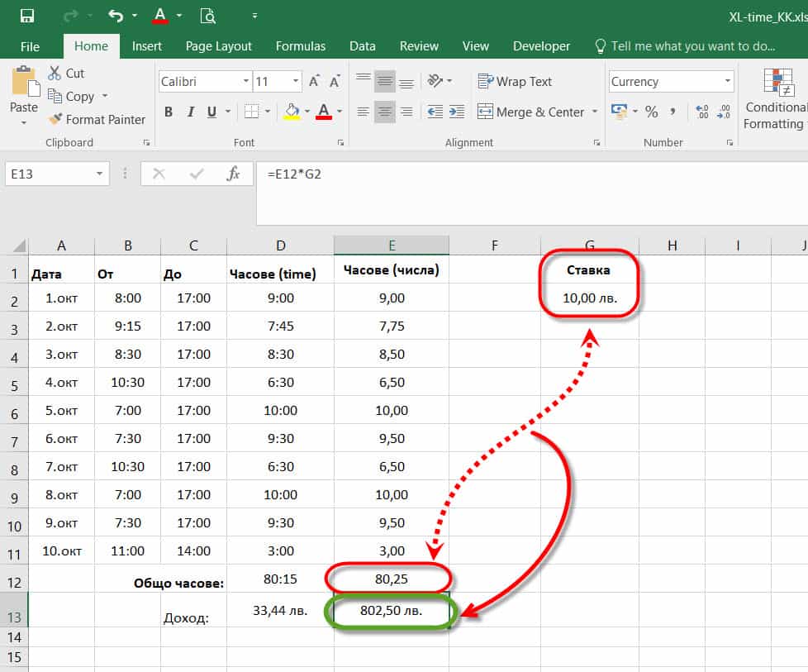Image resolution: width=808 pixels, height=672 pixels.
Task: Click Decrease Decimal icon
Action: pyautogui.click(x=724, y=112)
